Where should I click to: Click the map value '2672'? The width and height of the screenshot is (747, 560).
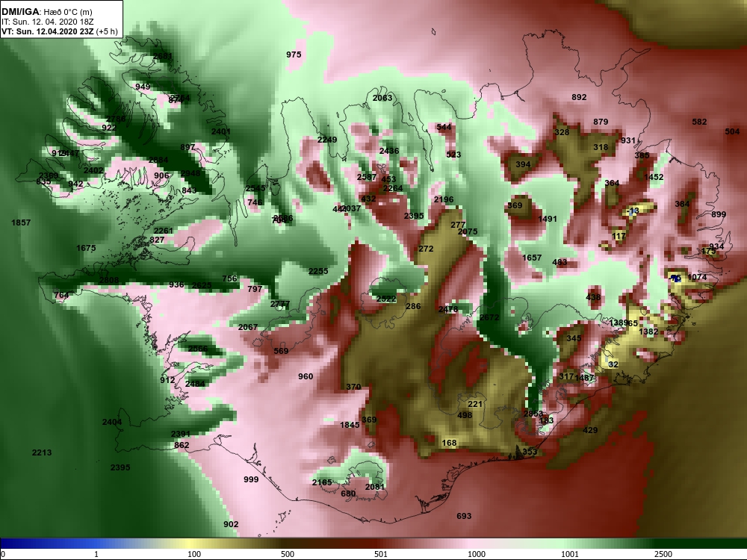(x=489, y=317)
